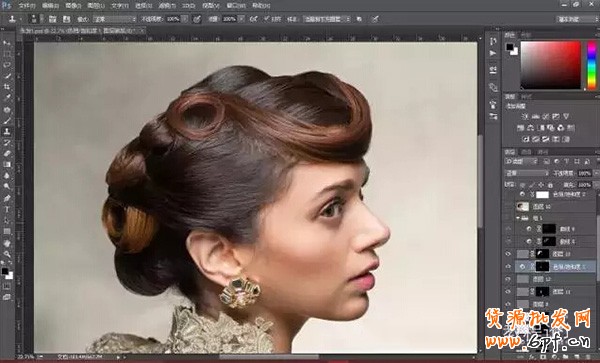Select the Zoom magnifier tool
Screen dimensions: 600x363
(x=7, y=254)
